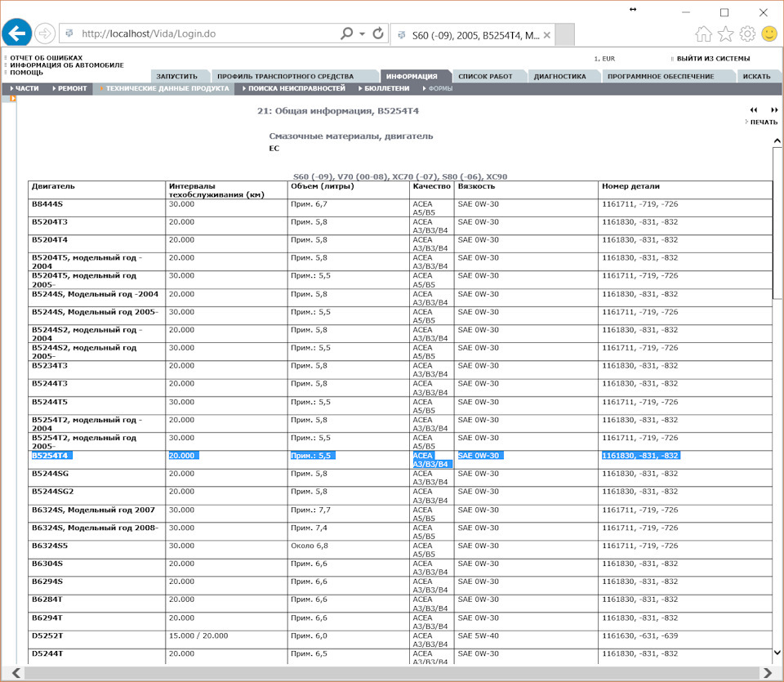The image size is (784, 682).
Task: Click the browser forward arrow button
Action: [44, 33]
